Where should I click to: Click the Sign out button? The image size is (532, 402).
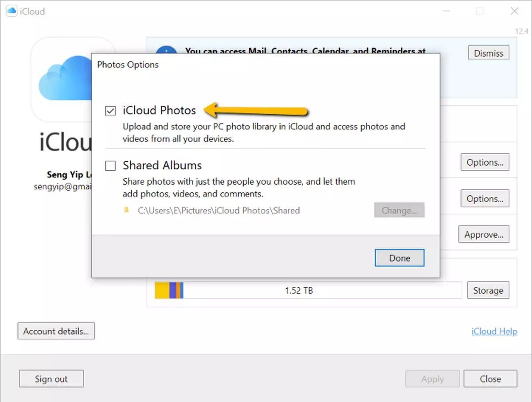tap(51, 379)
